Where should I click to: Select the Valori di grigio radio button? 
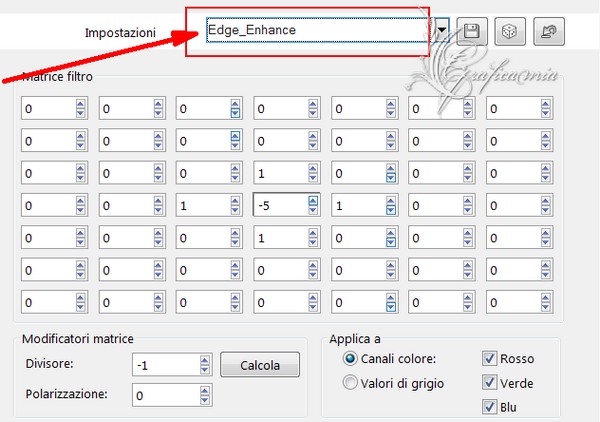350,383
